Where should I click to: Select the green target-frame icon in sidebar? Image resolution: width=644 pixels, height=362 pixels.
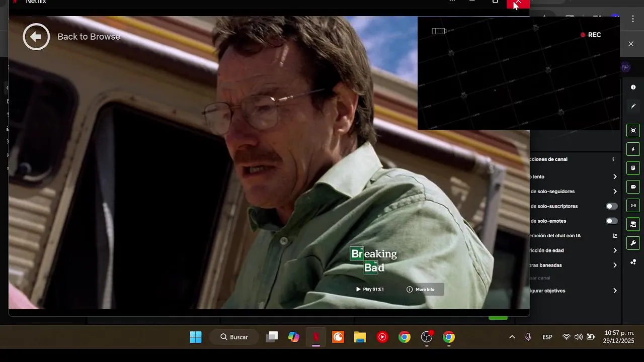(x=633, y=130)
